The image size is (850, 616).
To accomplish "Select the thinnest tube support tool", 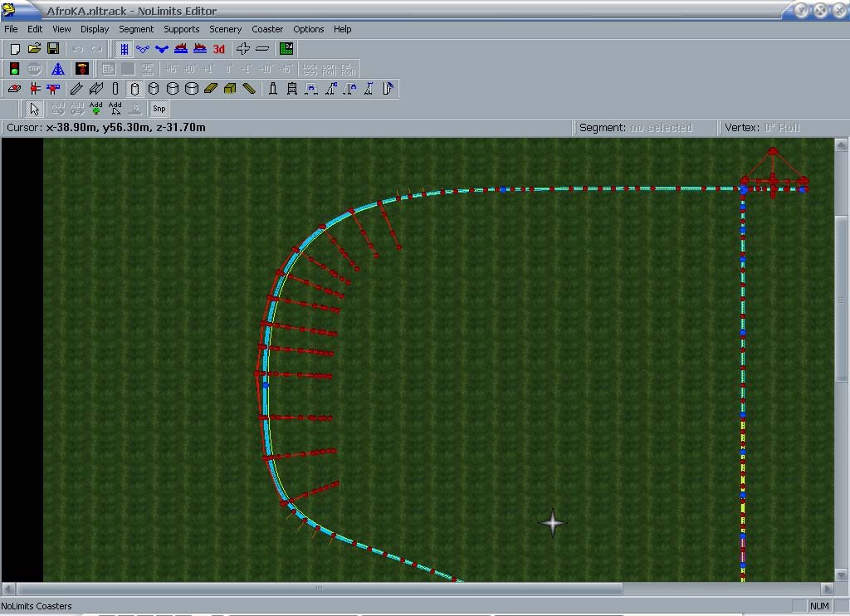I will click(115, 88).
